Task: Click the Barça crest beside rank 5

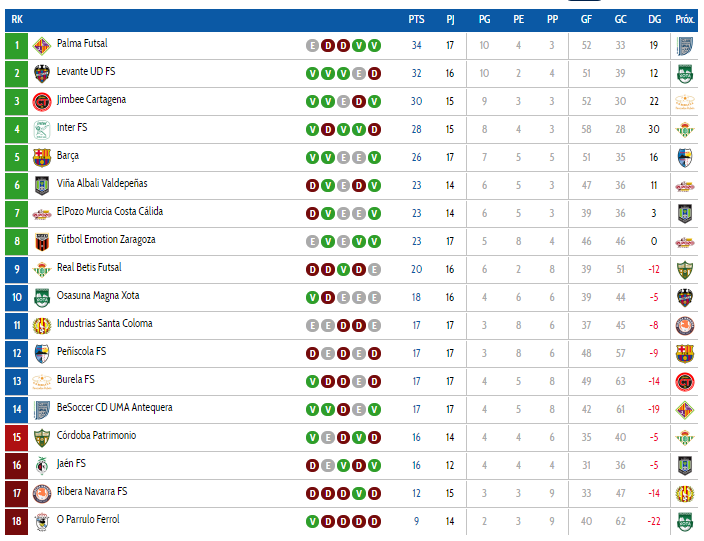Action: [42, 158]
